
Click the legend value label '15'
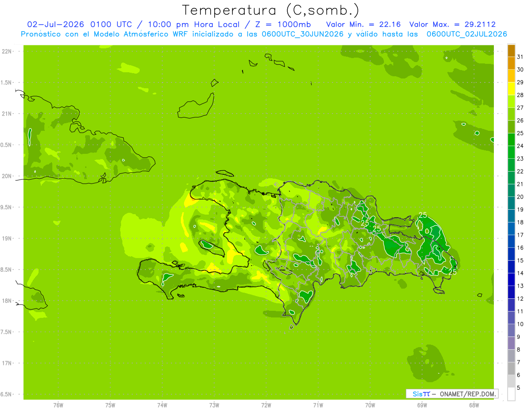(x=520, y=260)
